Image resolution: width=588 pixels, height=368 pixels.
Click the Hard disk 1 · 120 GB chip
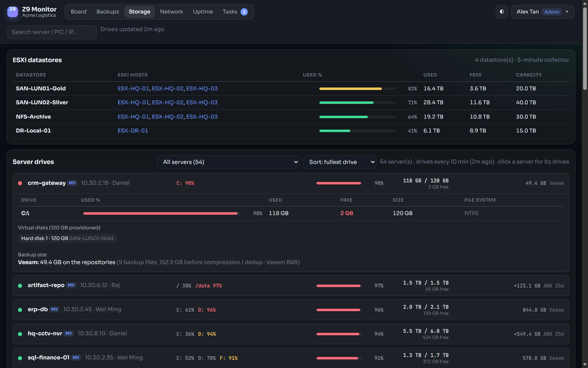pyautogui.click(x=67, y=238)
